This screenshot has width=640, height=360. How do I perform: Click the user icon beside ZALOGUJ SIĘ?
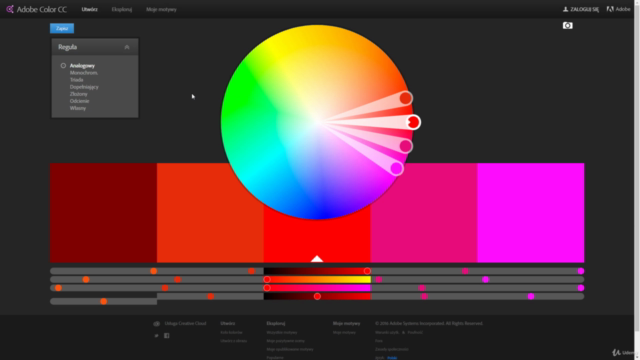point(565,9)
